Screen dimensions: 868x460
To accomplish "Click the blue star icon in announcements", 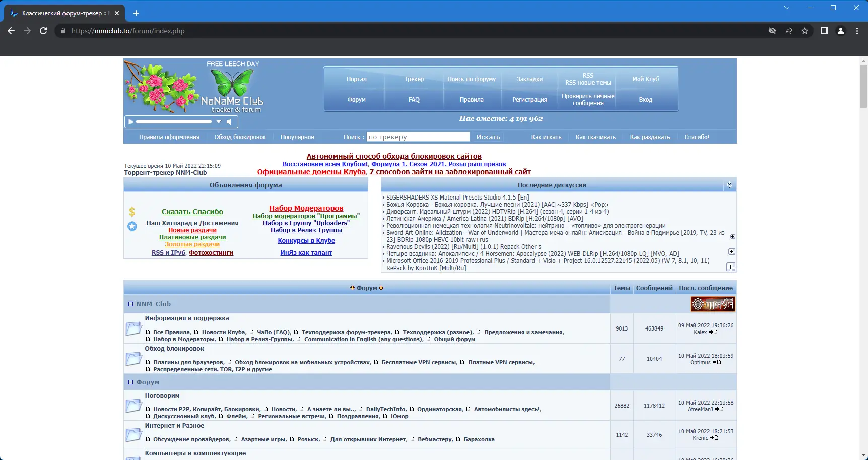I will click(132, 226).
